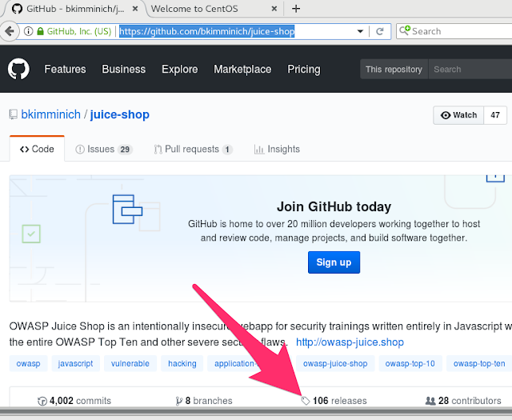Click the site information (i) icon
The image size is (512, 420).
tap(29, 31)
